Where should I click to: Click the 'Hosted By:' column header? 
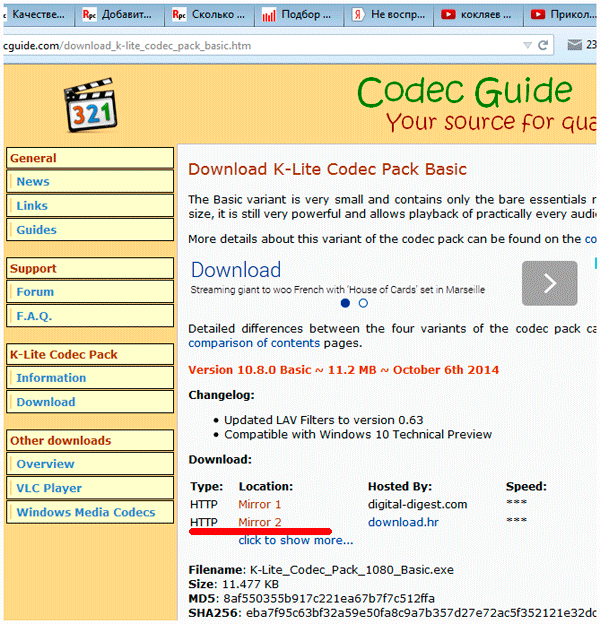click(x=400, y=486)
